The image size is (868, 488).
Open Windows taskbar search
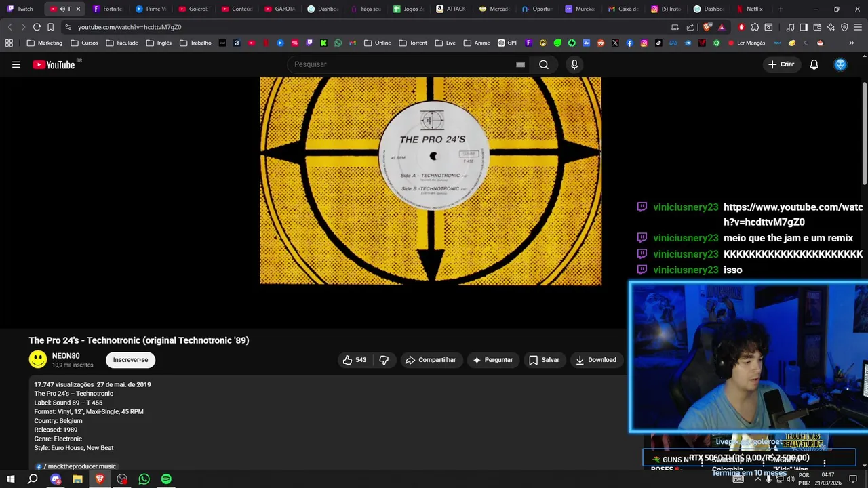tap(33, 479)
